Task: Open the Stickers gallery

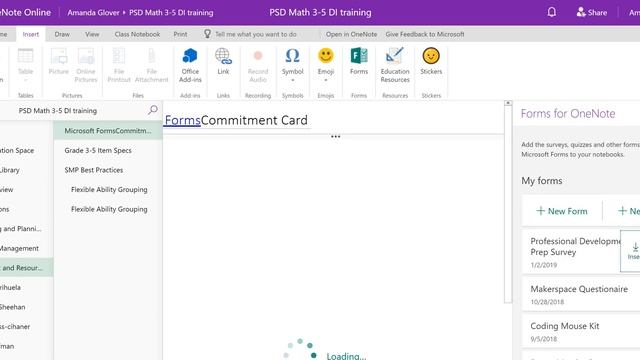Action: (431, 62)
